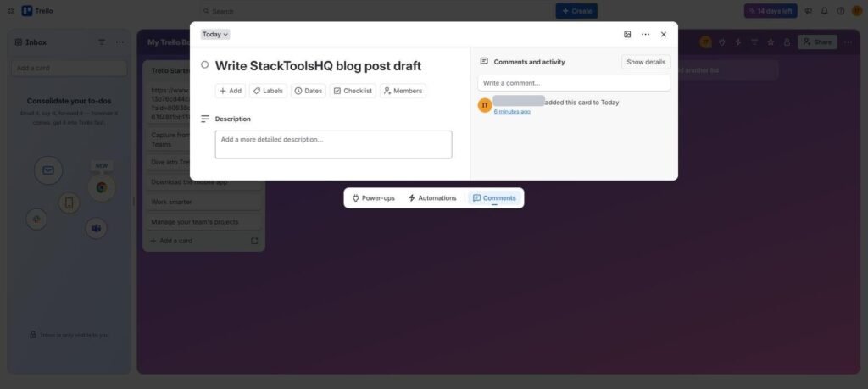The width and height of the screenshot is (868, 389).
Task: Click the Create button
Action: (x=576, y=11)
